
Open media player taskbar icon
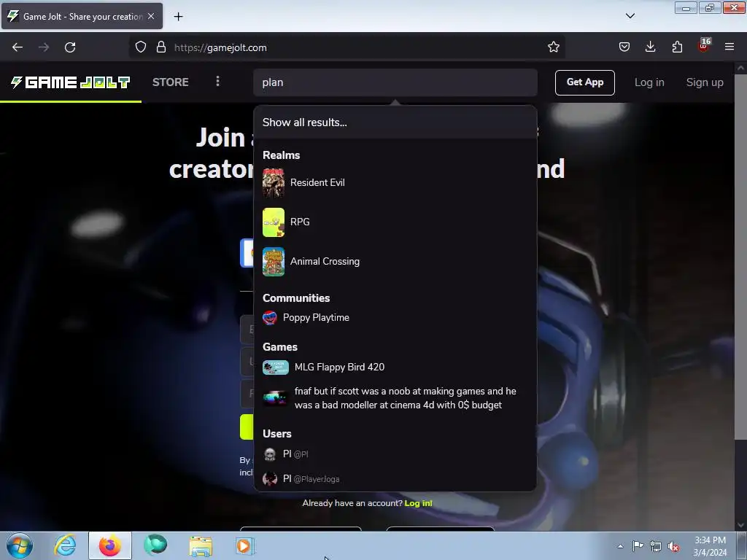click(x=245, y=545)
